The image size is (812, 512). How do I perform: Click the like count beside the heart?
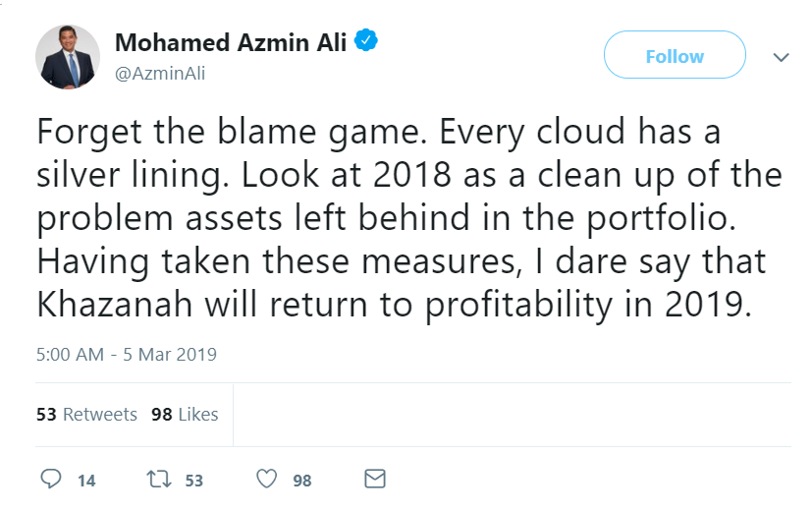click(301, 481)
